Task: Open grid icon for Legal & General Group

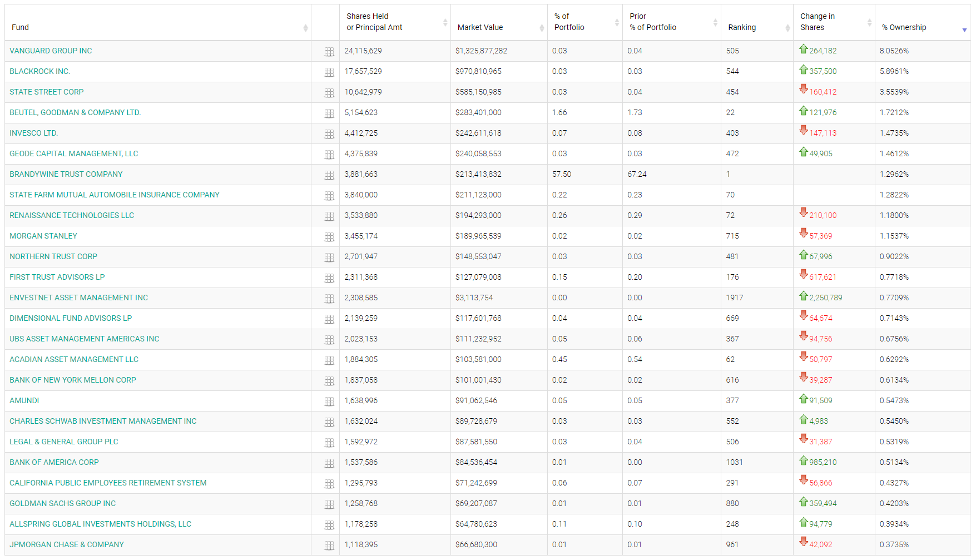Action: coord(329,443)
